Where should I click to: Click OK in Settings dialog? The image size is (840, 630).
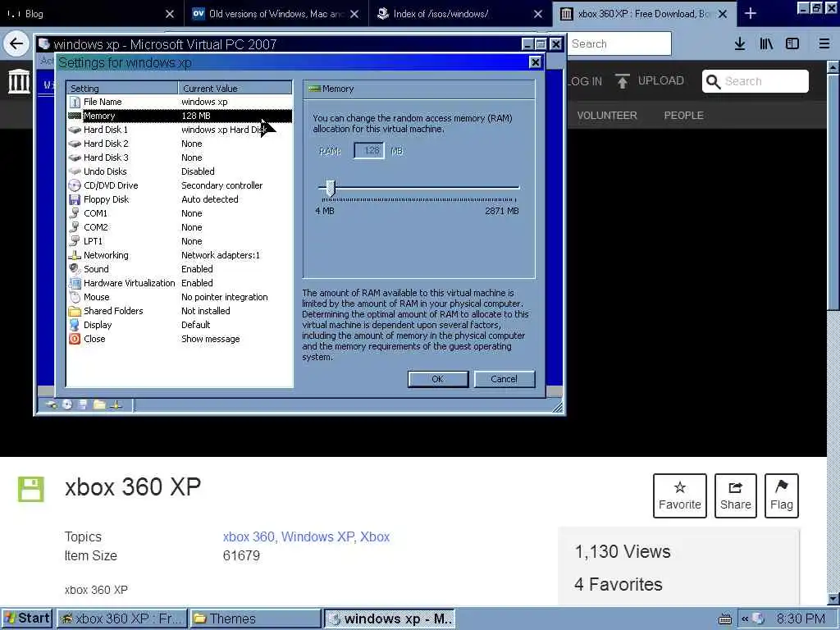point(438,379)
